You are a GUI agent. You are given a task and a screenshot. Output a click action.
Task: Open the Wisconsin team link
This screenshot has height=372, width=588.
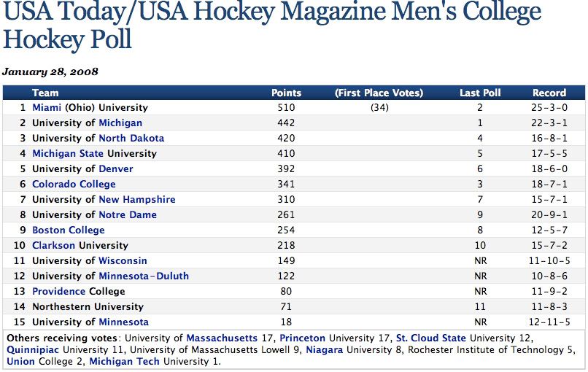pyautogui.click(x=123, y=261)
